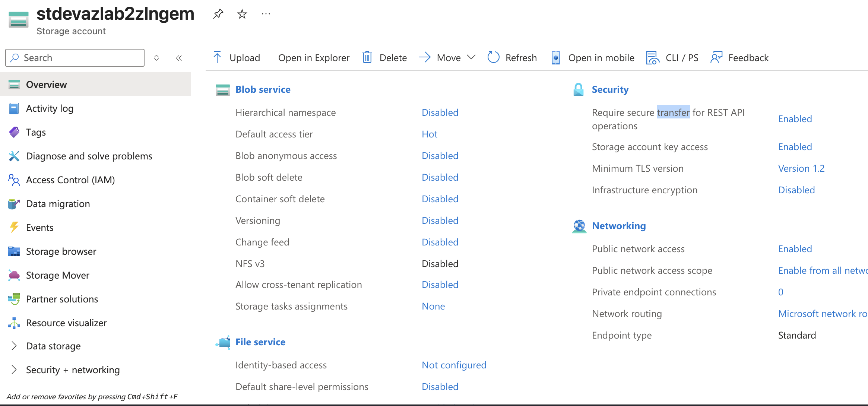Toggle expand/collapse all menu groups

click(x=156, y=58)
